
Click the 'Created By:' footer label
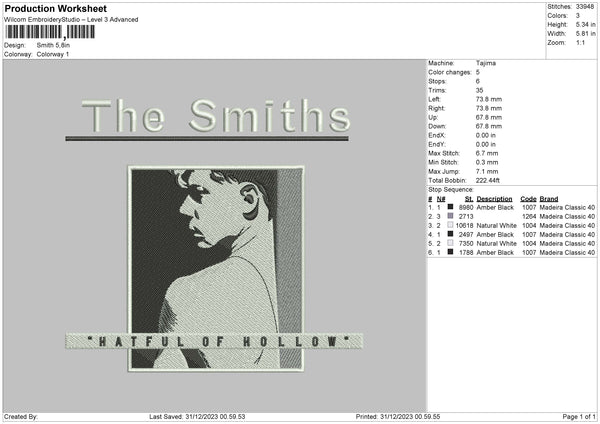pos(21,417)
